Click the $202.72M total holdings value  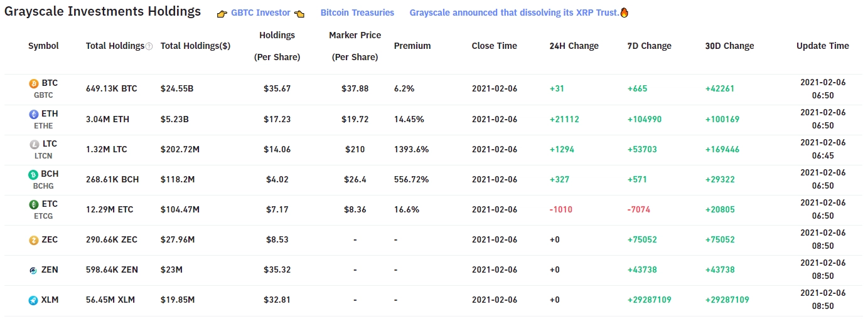pyautogui.click(x=180, y=149)
